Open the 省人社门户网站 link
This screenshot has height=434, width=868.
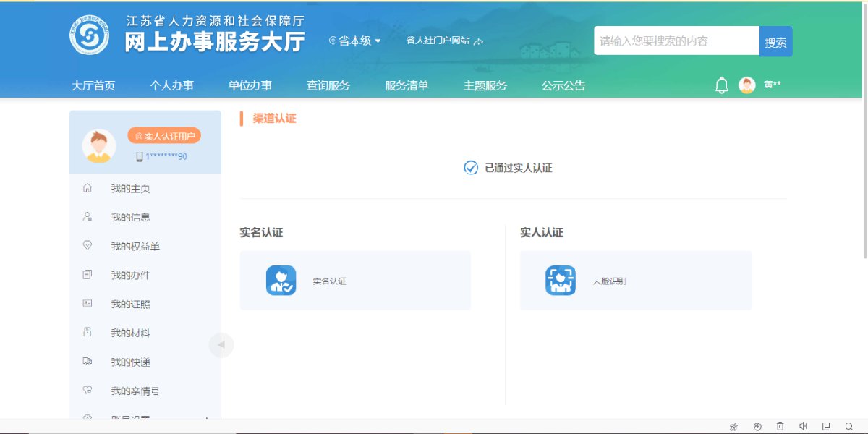(443, 41)
